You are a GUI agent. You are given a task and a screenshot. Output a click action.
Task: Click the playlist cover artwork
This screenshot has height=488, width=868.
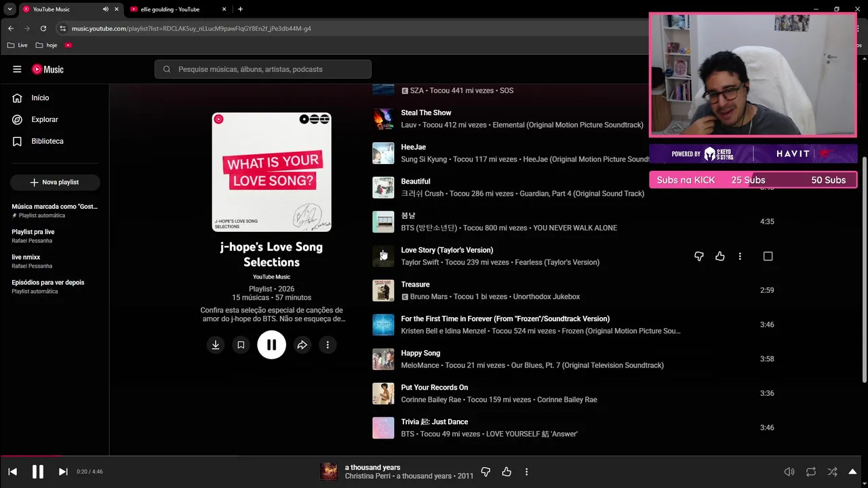point(271,172)
